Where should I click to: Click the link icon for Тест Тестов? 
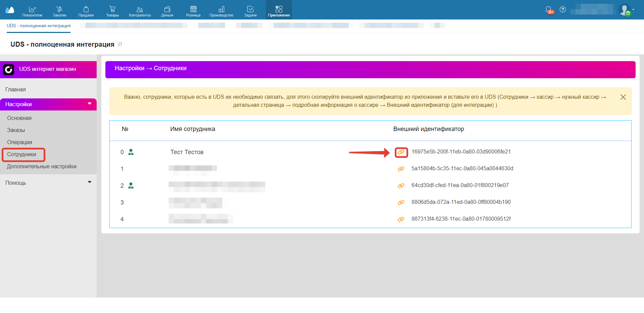coord(401,152)
